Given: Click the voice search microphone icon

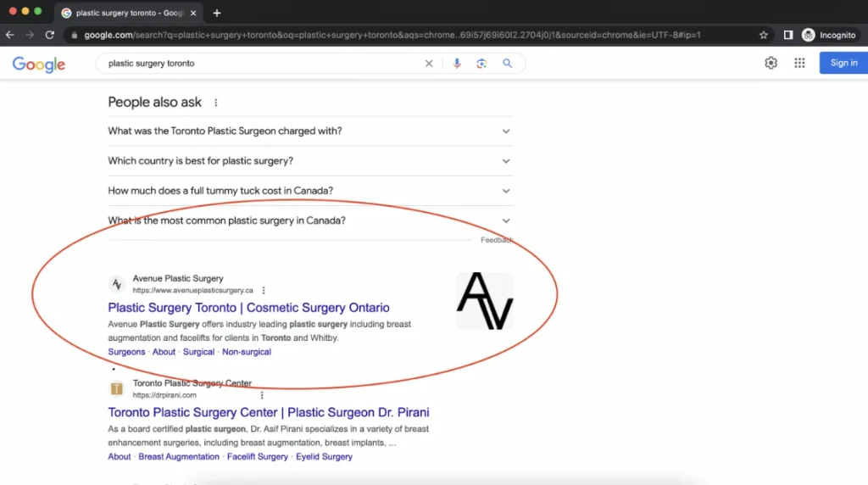Looking at the screenshot, I should coord(457,64).
